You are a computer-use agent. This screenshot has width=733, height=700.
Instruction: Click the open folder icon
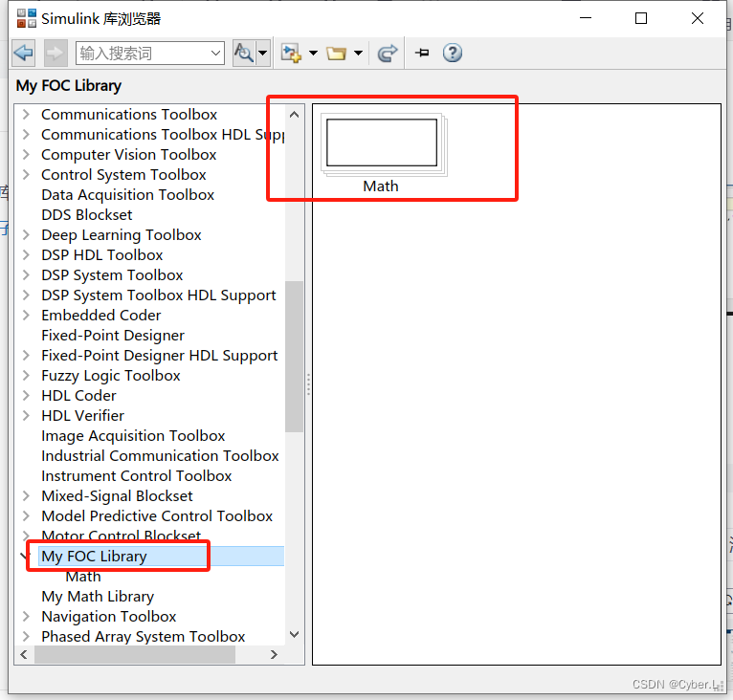click(336, 53)
